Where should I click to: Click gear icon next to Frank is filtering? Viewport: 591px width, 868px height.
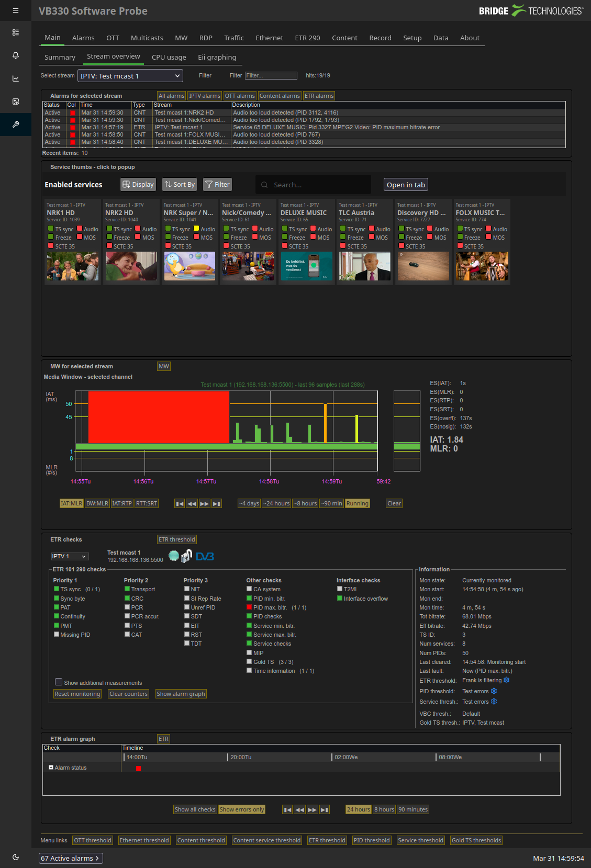click(506, 680)
